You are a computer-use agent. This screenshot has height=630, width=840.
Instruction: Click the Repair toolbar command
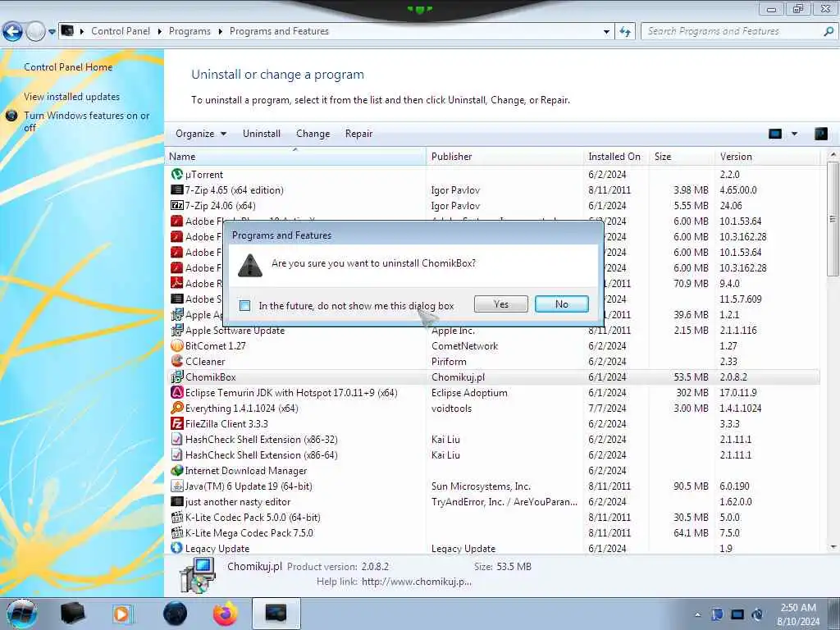coord(358,134)
